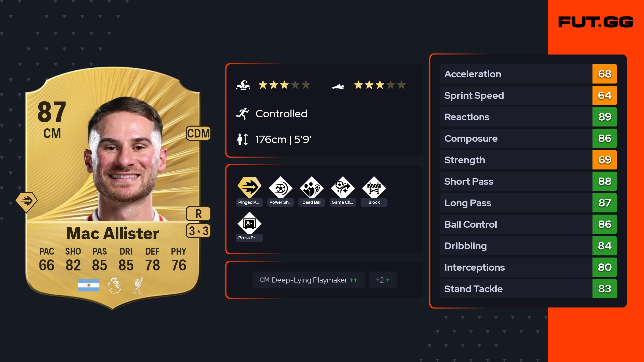Click the Liverpool club crest on card
The width and height of the screenshot is (644, 362).
click(138, 285)
